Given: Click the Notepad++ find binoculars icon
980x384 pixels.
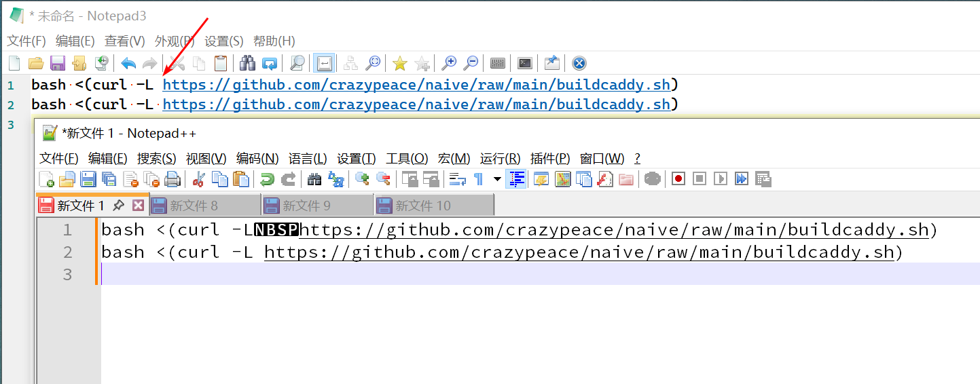Looking at the screenshot, I should click(314, 179).
